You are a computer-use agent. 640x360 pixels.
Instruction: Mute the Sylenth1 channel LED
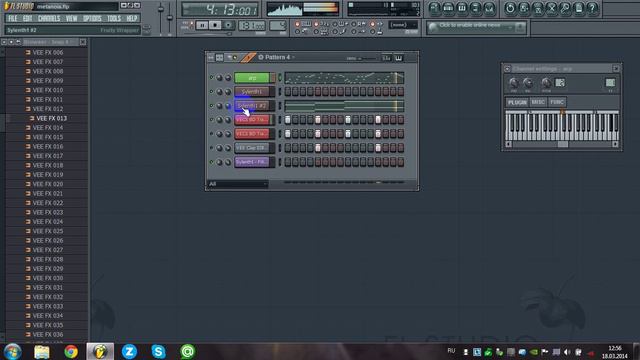click(x=211, y=91)
